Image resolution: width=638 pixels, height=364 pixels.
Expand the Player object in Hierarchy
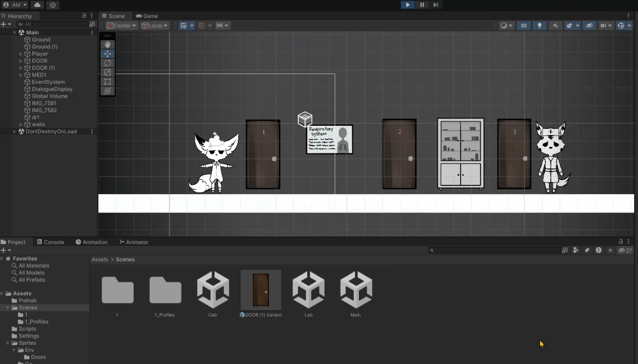[21, 54]
